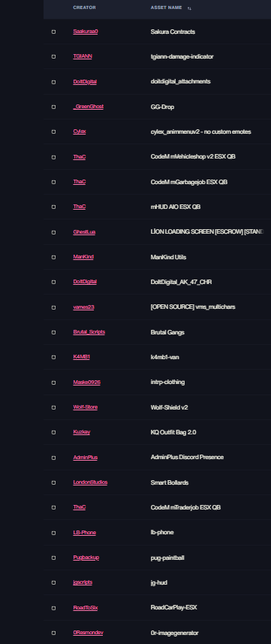
Task: Mark the Smart Bollards checkbox
Action: click(x=53, y=482)
